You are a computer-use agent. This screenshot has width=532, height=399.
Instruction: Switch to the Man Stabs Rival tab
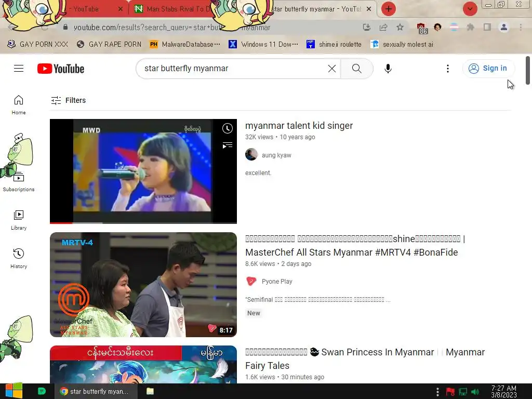[173, 9]
